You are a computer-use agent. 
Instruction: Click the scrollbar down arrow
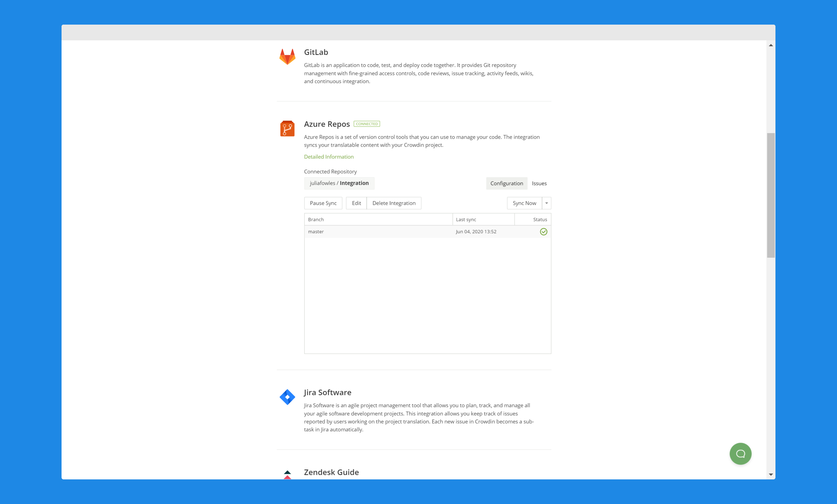[771, 474]
